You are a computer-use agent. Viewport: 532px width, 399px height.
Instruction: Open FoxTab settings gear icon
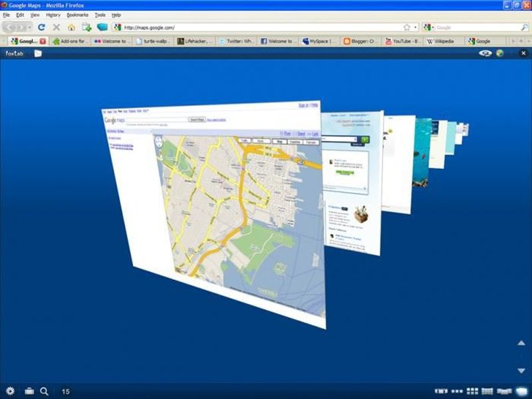pos(10,391)
